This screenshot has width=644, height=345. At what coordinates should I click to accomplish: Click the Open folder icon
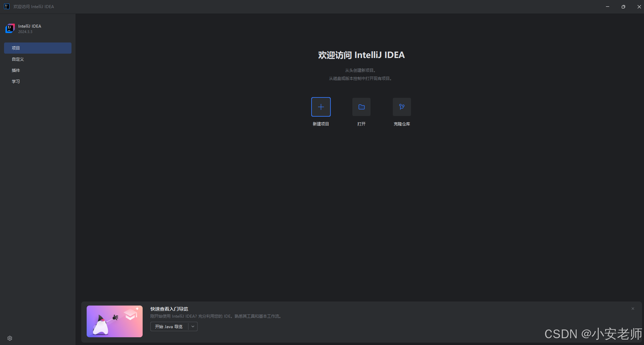click(x=361, y=107)
